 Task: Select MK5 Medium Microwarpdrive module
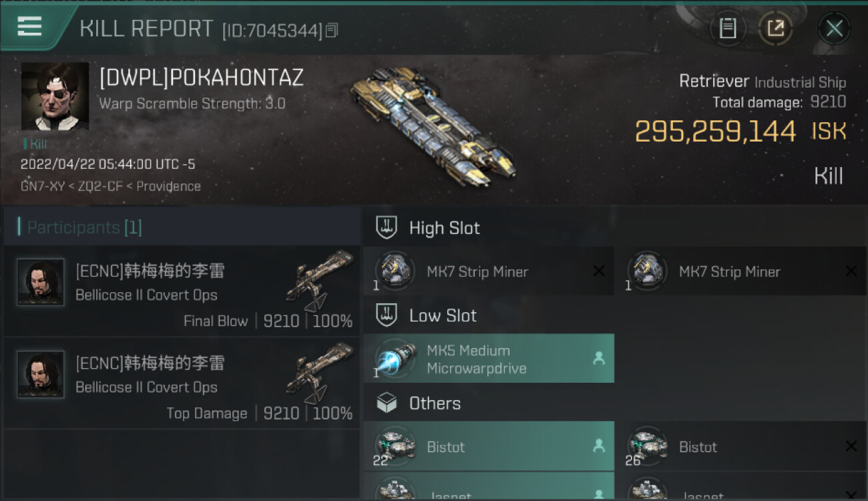point(488,359)
